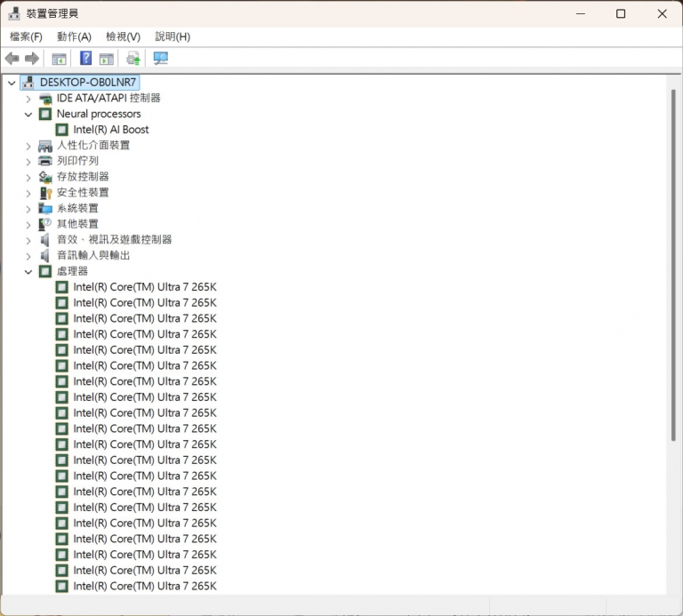Screen dimensions: 683x616
Task: Click the key icon for 安全性裝置
Action: click(x=45, y=192)
